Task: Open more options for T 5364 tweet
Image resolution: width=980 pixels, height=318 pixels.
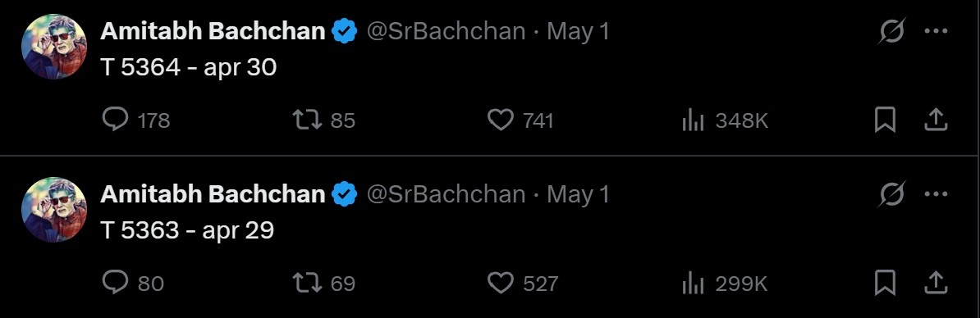Action: [936, 31]
